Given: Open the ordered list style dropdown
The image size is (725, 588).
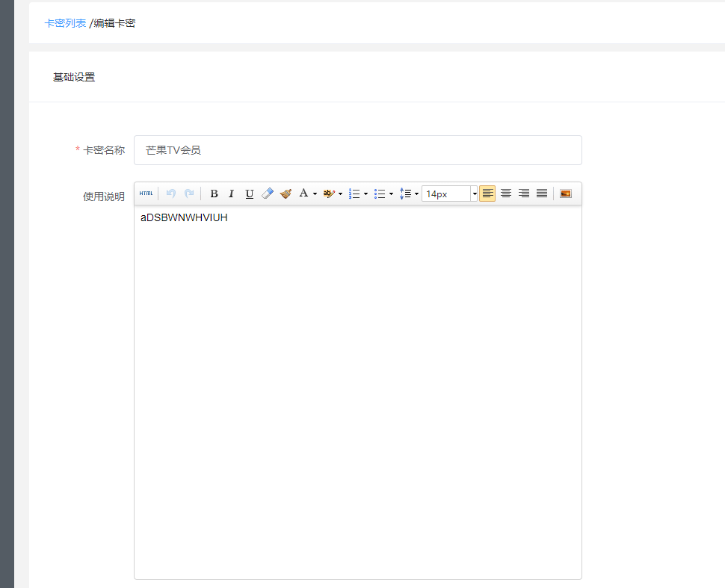Looking at the screenshot, I should [x=365, y=194].
